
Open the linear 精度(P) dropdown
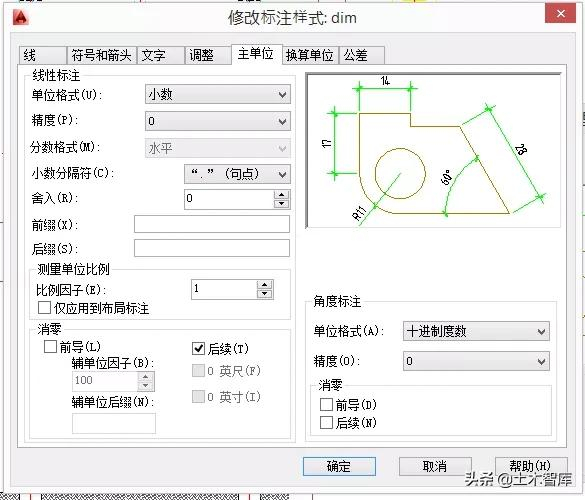pos(218,121)
